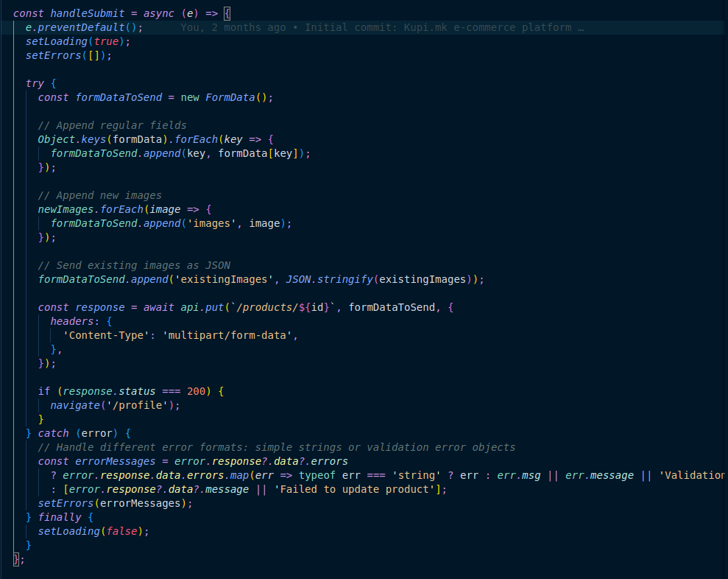
Task: Click the "Append new images" comment
Action: click(99, 195)
